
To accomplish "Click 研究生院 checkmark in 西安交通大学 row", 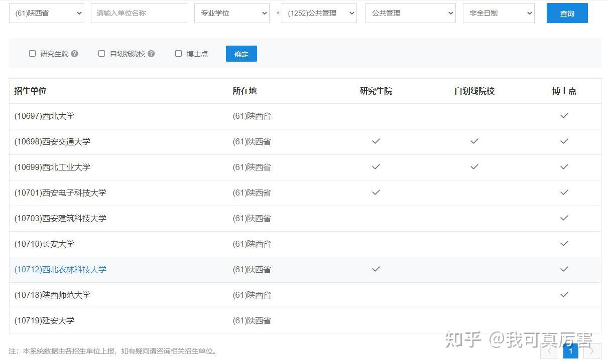I will [x=376, y=141].
